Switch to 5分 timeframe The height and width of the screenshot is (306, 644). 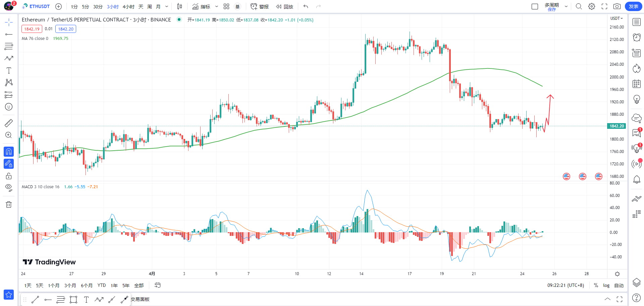[86, 6]
